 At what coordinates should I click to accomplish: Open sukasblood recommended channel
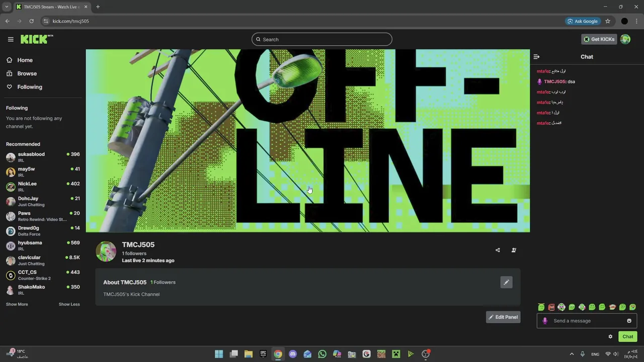pos(43,157)
